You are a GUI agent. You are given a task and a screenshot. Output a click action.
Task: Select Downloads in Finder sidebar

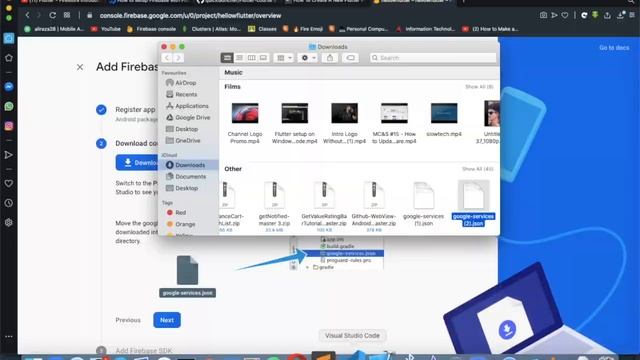(x=189, y=165)
